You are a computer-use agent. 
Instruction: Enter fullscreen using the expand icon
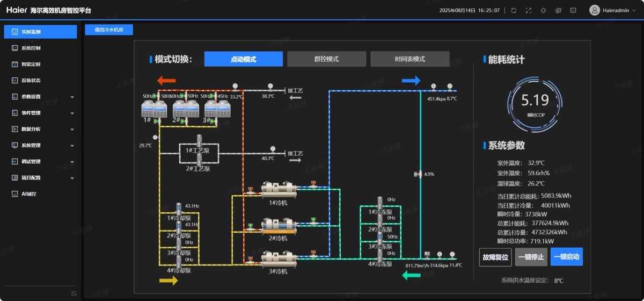tap(529, 10)
